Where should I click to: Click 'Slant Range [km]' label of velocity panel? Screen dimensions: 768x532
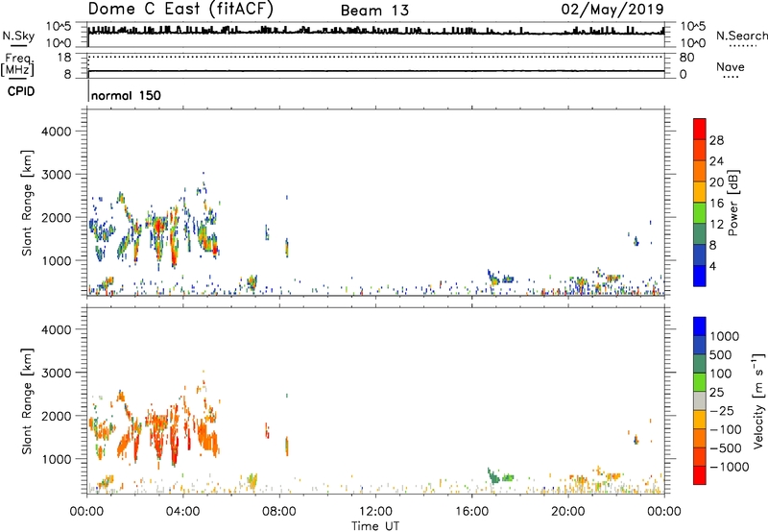pos(27,401)
